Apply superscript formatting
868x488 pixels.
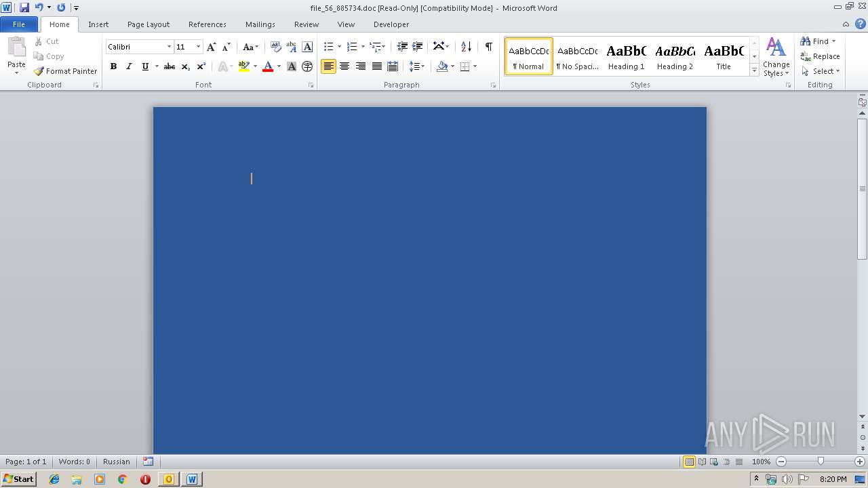(x=201, y=66)
